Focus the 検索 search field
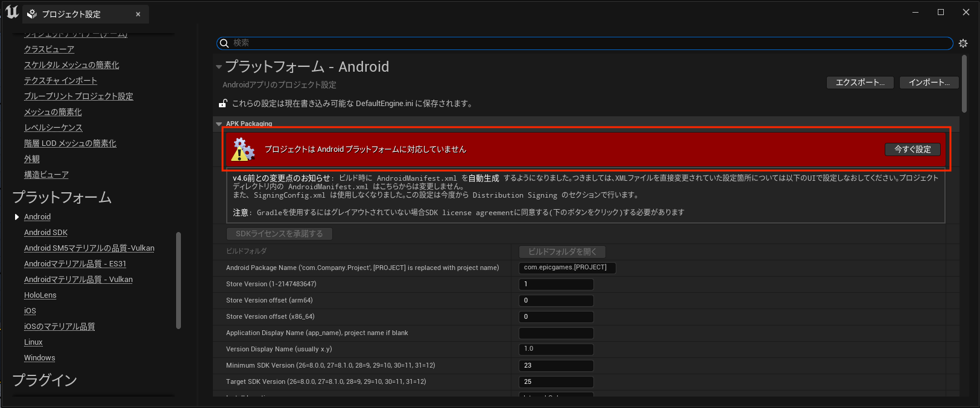 [x=584, y=43]
